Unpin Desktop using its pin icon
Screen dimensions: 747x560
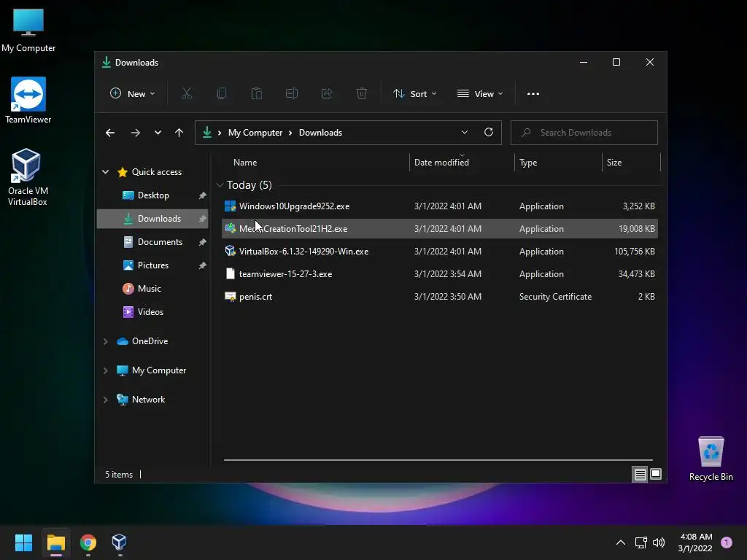click(202, 195)
